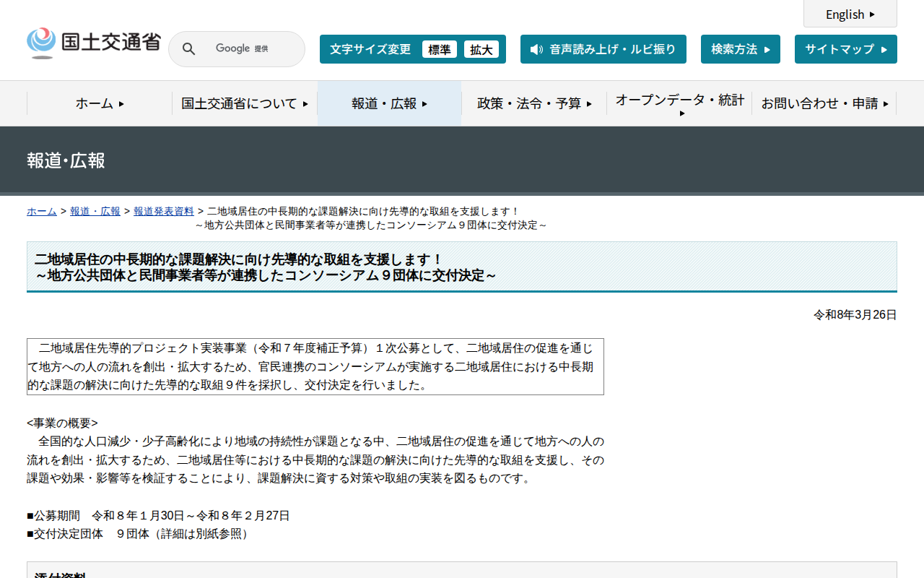
Task: Expand the 国土交通省について menu
Action: point(245,103)
